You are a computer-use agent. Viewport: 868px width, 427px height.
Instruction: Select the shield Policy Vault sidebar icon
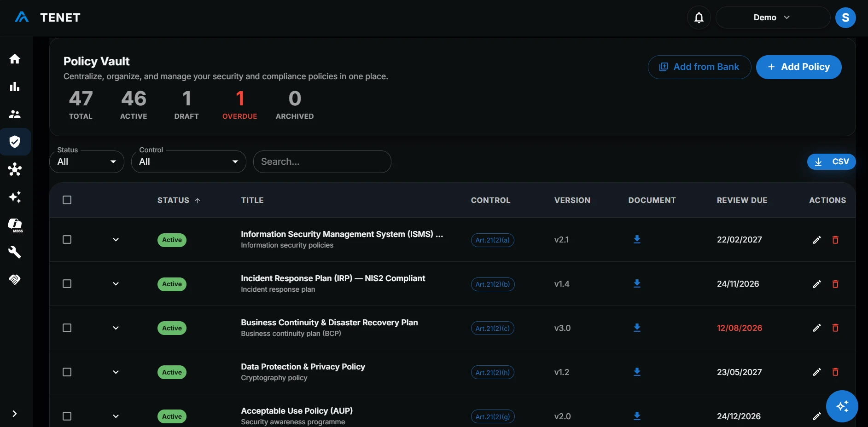click(x=15, y=142)
